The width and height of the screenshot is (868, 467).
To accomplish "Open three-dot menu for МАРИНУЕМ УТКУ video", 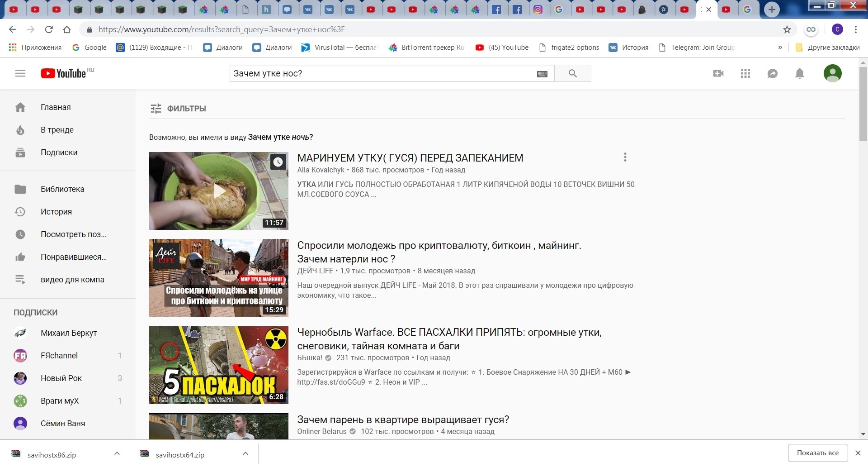I will [x=625, y=157].
